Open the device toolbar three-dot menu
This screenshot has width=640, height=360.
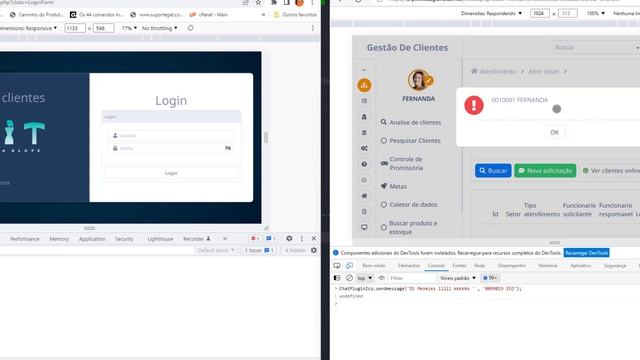point(313,28)
